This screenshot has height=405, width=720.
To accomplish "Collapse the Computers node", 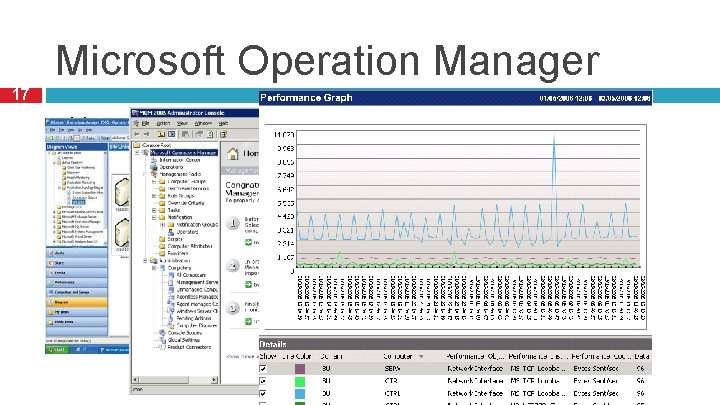I will point(154,268).
